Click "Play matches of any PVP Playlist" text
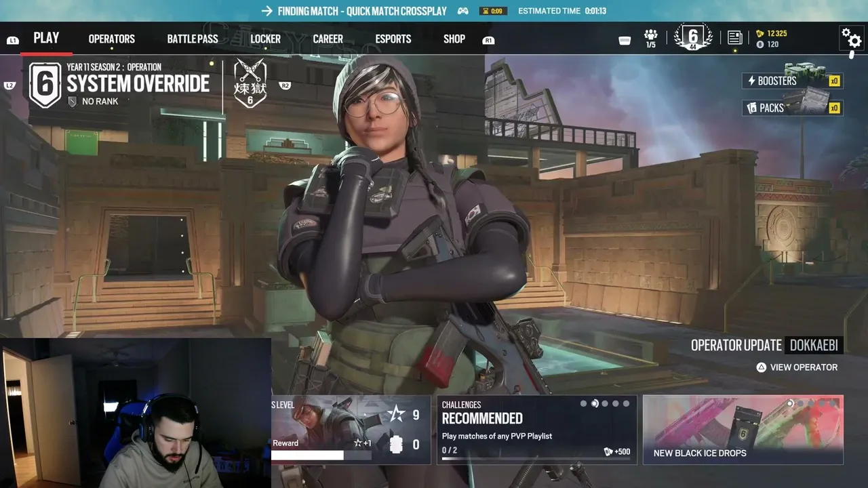This screenshot has width=868, height=488. click(x=497, y=436)
